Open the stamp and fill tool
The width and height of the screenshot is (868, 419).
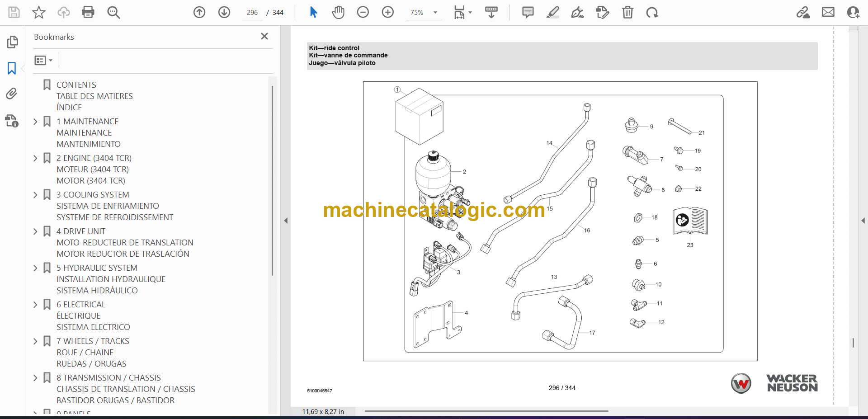click(x=603, y=12)
